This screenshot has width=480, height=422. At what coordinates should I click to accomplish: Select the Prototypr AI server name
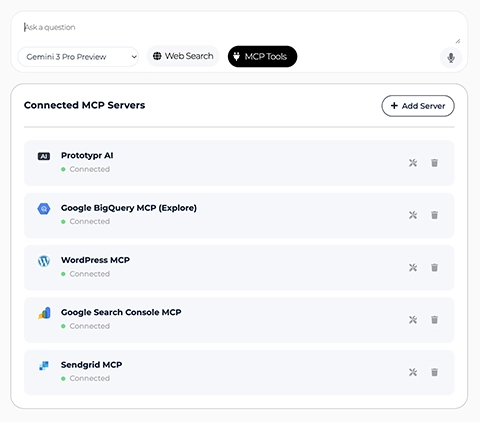click(x=87, y=155)
